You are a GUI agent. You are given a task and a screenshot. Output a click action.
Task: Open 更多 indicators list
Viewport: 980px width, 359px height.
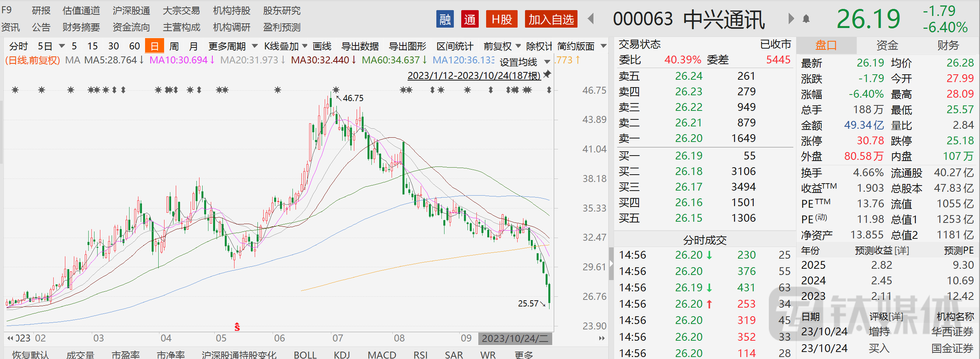pos(524,354)
